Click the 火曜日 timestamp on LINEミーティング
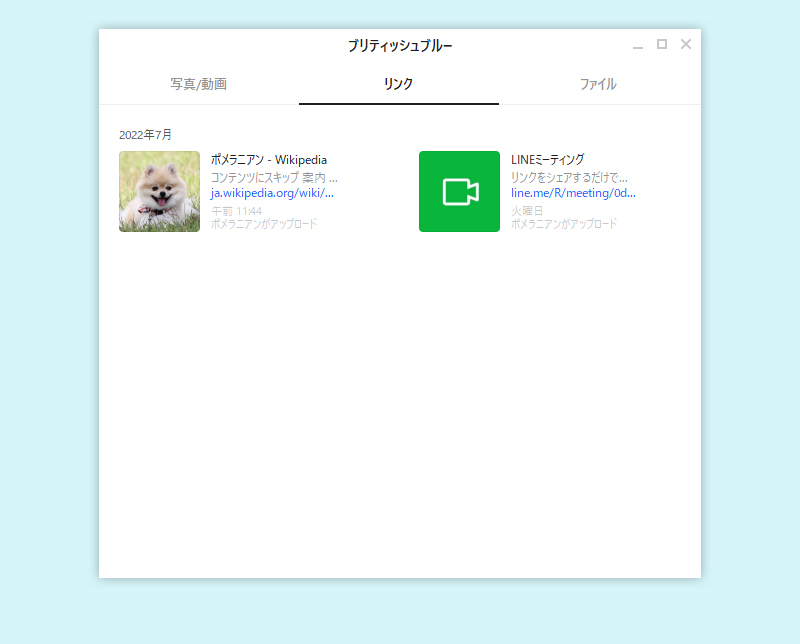 point(527,210)
